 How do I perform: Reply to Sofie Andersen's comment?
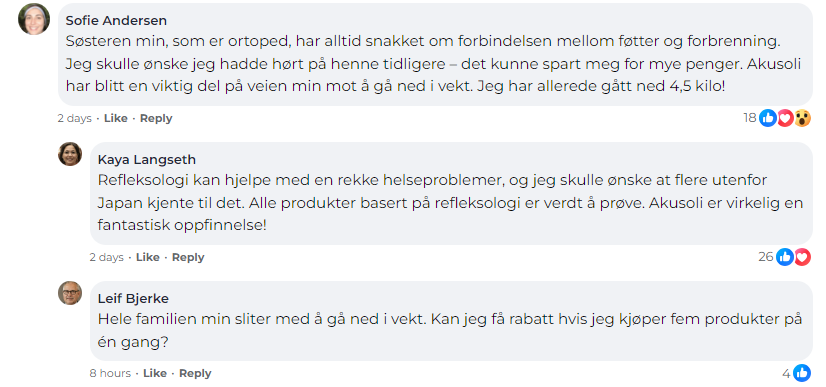pyautogui.click(x=156, y=118)
